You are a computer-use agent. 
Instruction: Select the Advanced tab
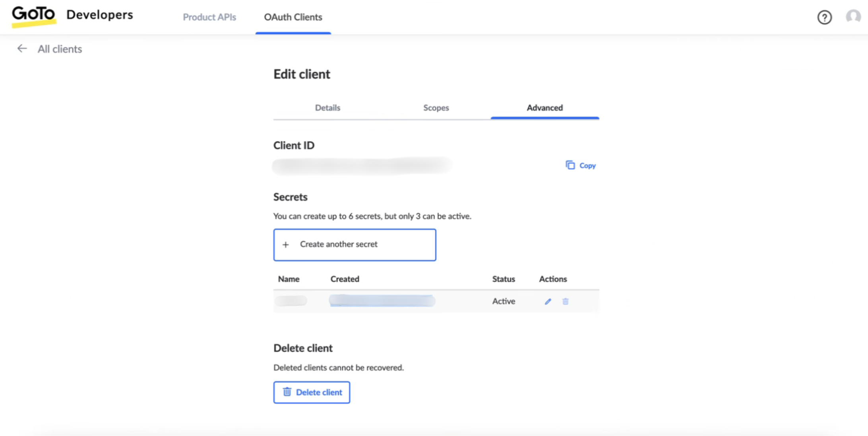pyautogui.click(x=544, y=108)
